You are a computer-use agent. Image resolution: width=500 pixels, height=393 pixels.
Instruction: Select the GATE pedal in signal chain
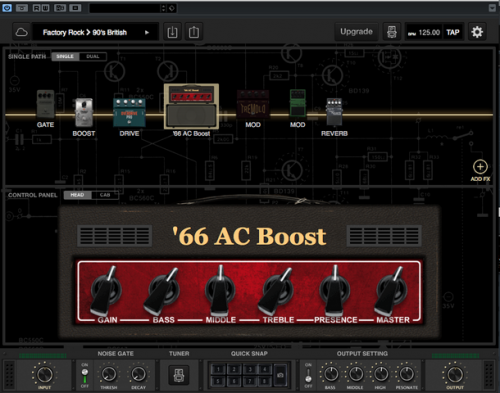[45, 104]
